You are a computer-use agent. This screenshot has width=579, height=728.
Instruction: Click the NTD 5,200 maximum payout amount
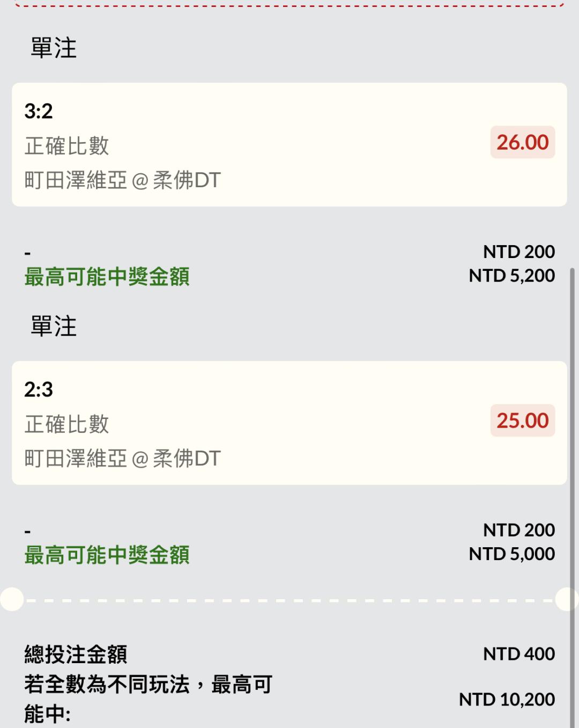[x=511, y=276]
